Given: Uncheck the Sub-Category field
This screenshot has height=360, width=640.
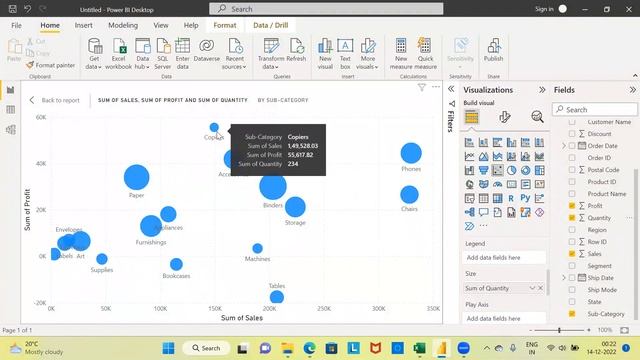Looking at the screenshot, I should click(572, 314).
